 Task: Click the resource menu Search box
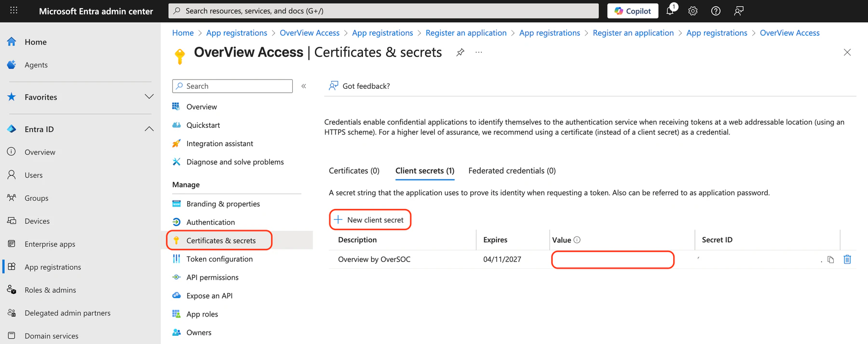pos(232,86)
